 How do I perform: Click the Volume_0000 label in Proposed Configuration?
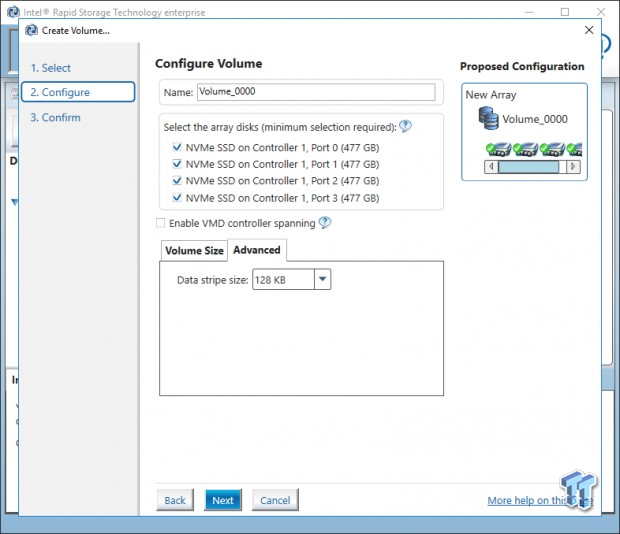click(535, 119)
